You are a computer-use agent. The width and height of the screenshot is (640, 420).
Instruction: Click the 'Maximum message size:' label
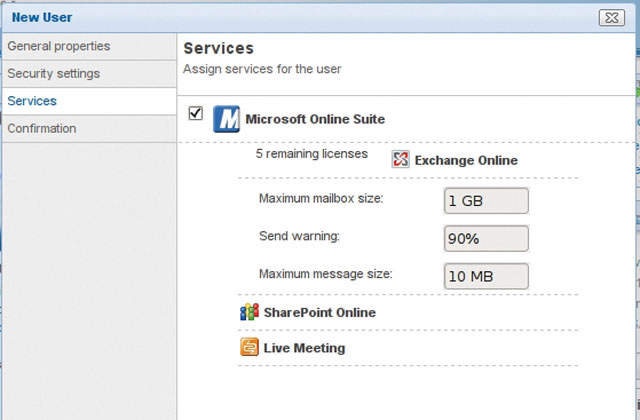(325, 274)
